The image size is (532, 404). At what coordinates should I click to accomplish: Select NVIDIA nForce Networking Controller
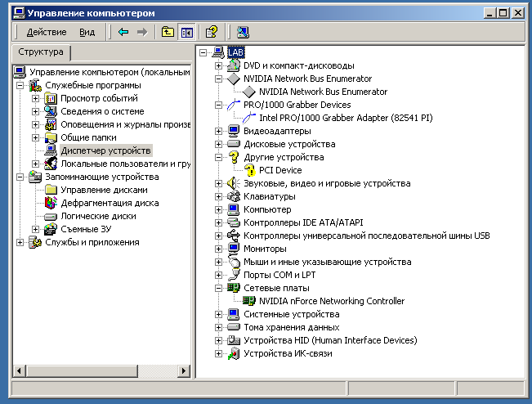331,301
